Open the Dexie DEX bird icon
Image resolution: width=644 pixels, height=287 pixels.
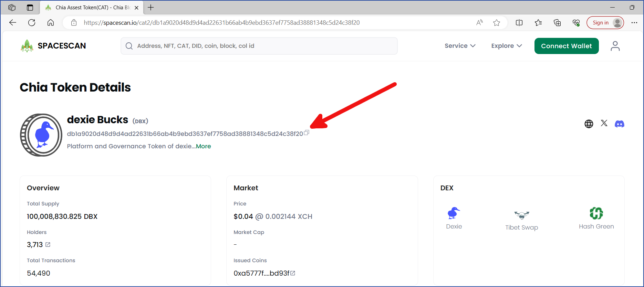click(454, 213)
